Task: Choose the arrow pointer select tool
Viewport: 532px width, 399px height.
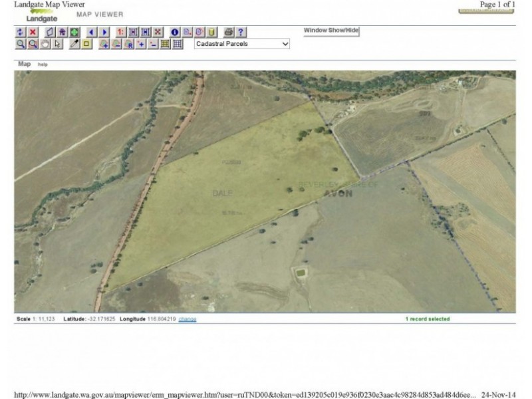Action: [58, 44]
